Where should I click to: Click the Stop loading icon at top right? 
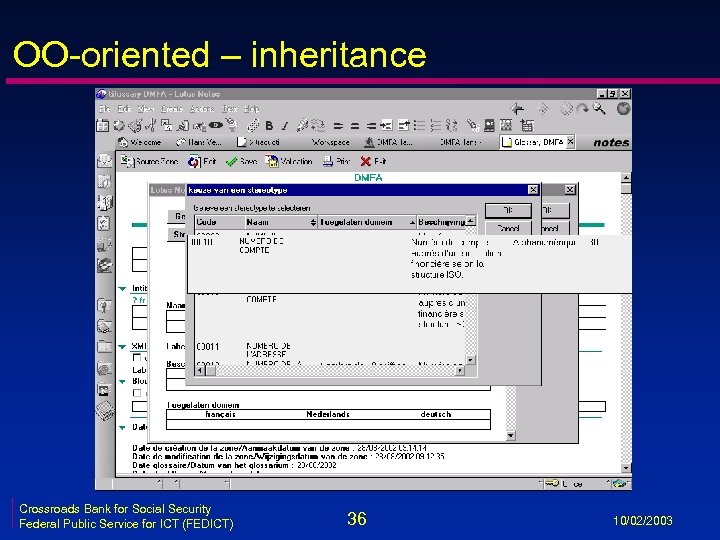click(x=567, y=108)
